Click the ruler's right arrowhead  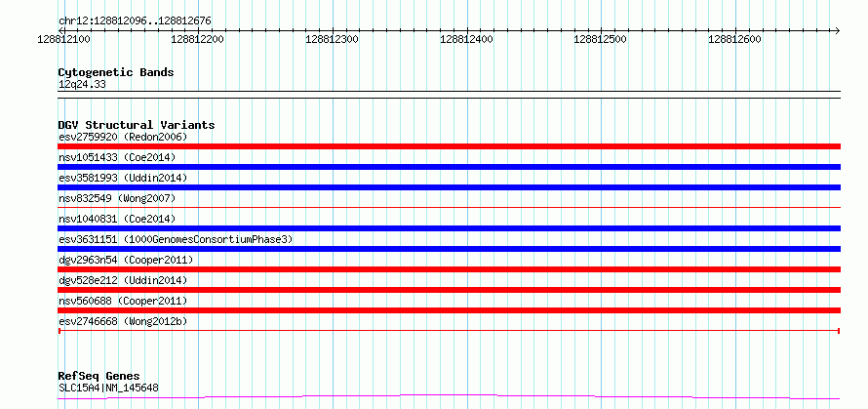click(837, 30)
